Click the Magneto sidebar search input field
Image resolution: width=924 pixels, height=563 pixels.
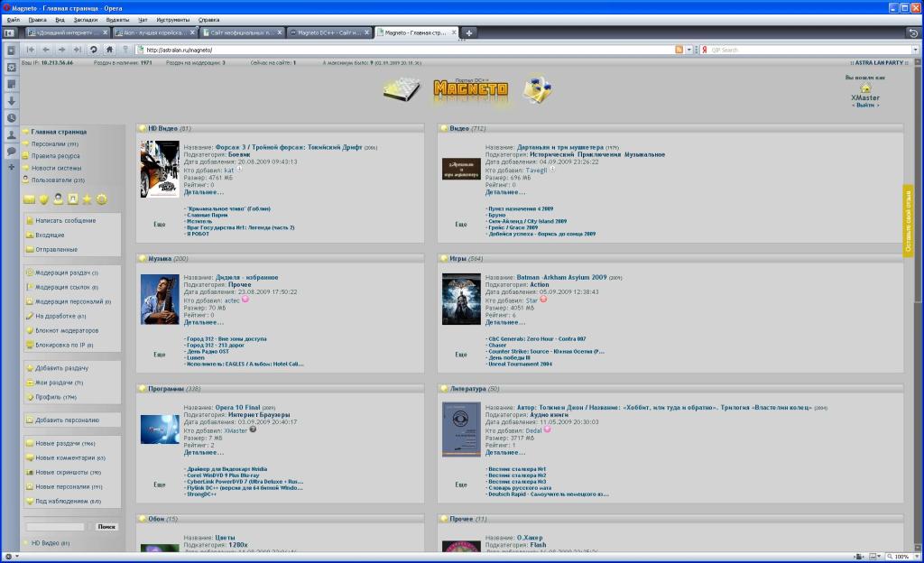(x=55, y=527)
